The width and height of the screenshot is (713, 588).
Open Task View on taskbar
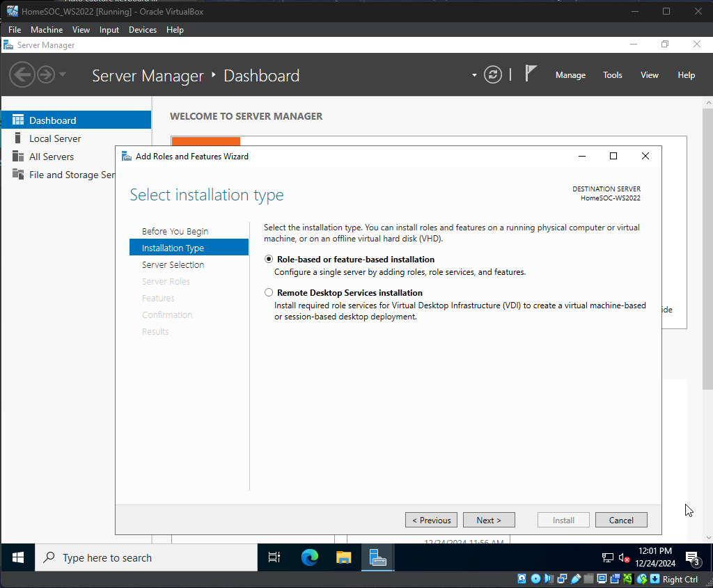(x=274, y=557)
